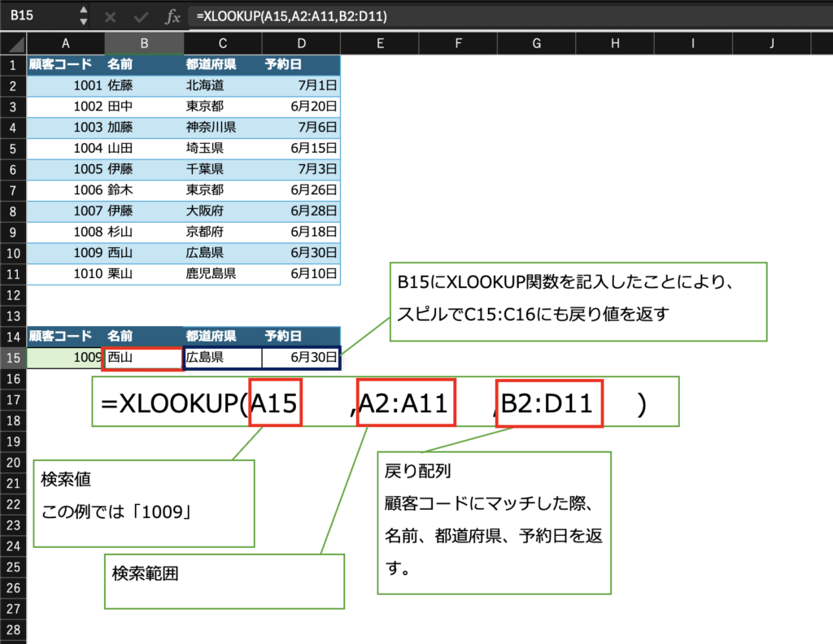This screenshot has width=833, height=644.
Task: Select the row 1 header
Action: coord(13,63)
